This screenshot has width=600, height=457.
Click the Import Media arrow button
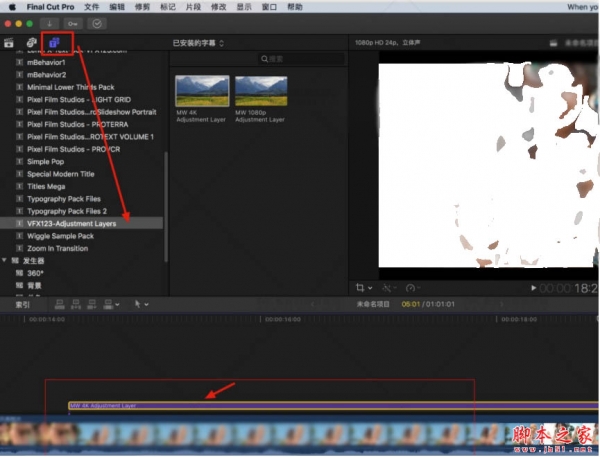pyautogui.click(x=49, y=22)
